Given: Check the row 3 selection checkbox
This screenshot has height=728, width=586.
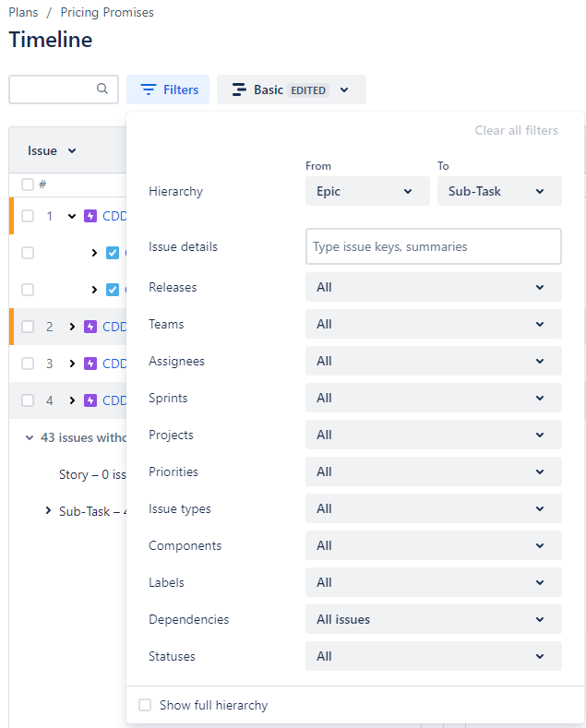Looking at the screenshot, I should pos(28,363).
